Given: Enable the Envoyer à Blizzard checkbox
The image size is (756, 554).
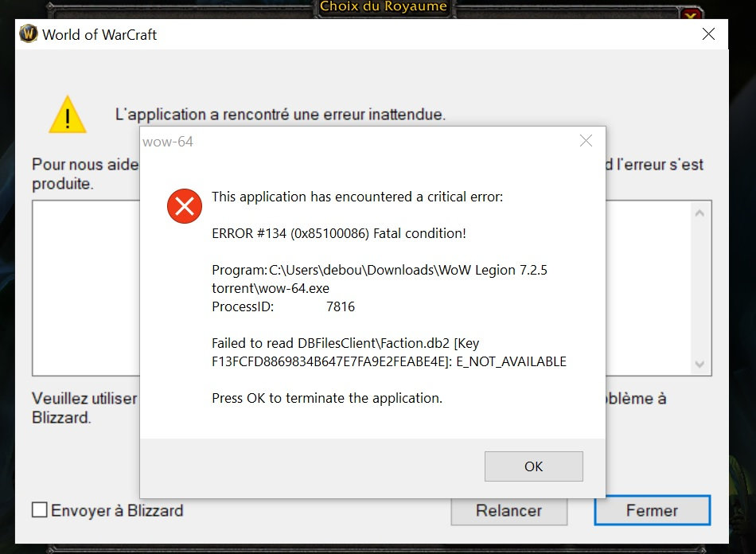Looking at the screenshot, I should pos(39,510).
